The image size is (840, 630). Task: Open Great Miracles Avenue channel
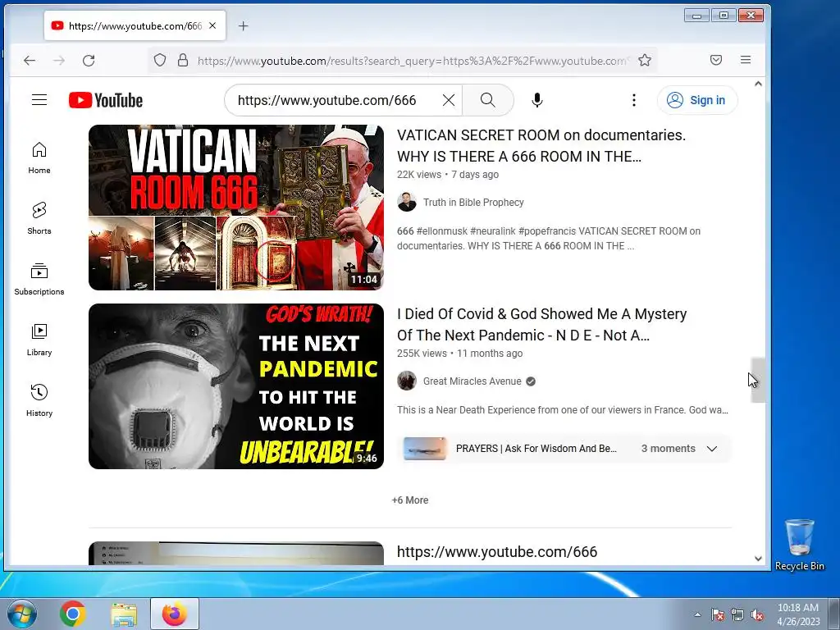[x=472, y=381]
